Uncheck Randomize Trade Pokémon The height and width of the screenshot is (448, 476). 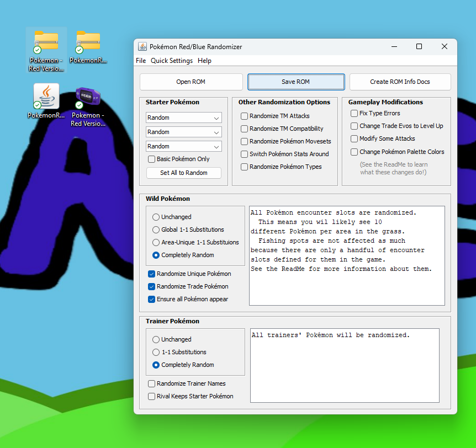151,287
